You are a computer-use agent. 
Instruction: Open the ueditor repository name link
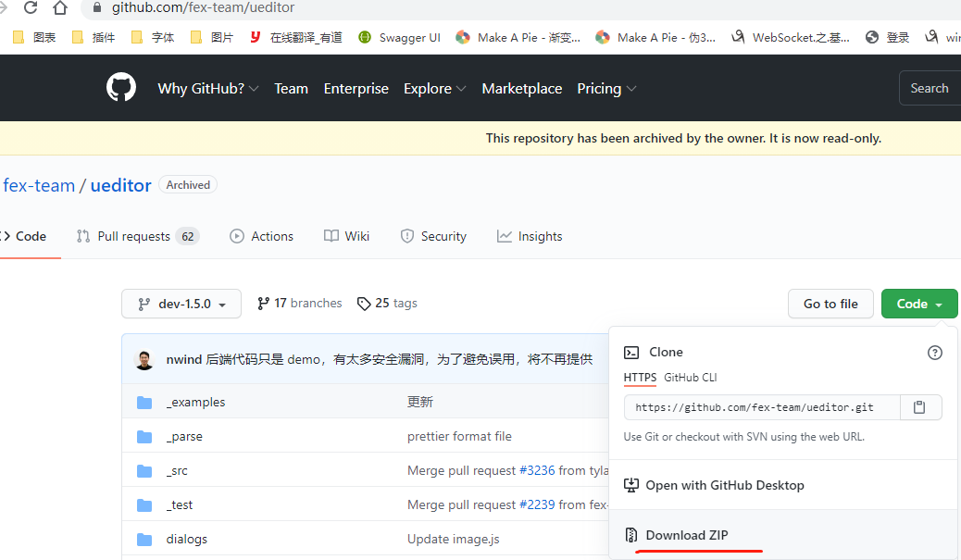point(120,185)
